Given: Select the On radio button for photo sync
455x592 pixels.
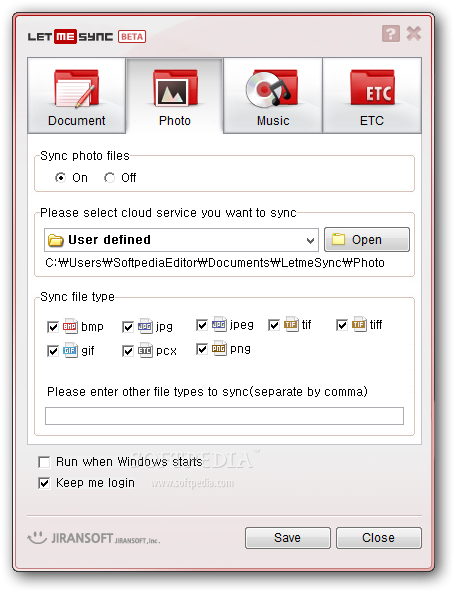Looking at the screenshot, I should coord(60,177).
